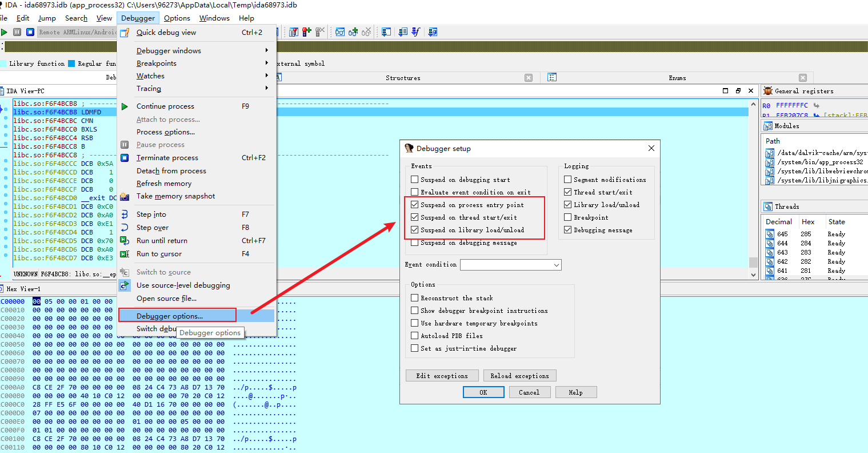Click the green Start process toolbar icon
Viewport: 868px width, 453px height.
5,32
